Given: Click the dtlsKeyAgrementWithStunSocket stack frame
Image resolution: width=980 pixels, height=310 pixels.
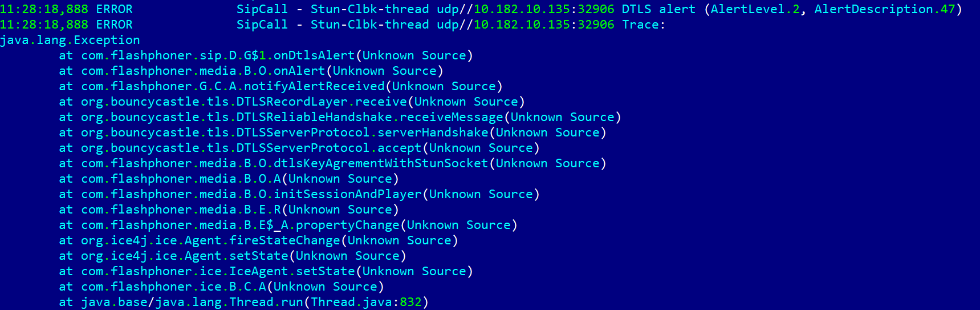Looking at the screenshot, I should (381, 163).
